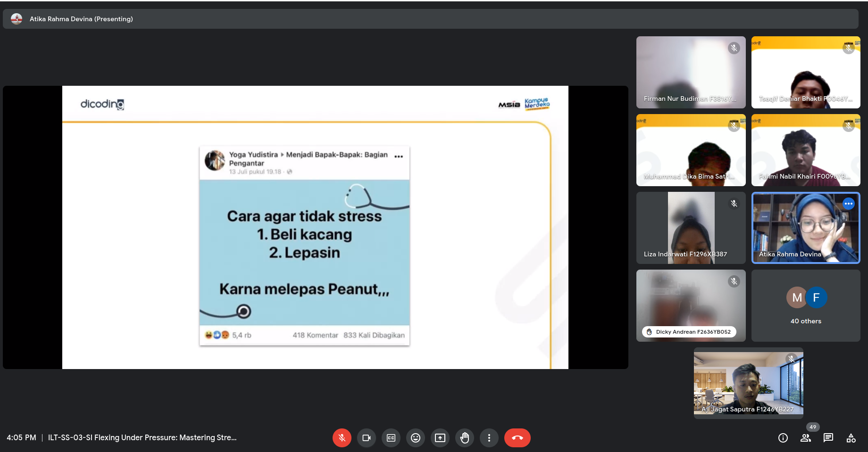The image size is (868, 452).
Task: Click the muted mic icon on Liza Indarwati's tile
Action: click(x=734, y=204)
